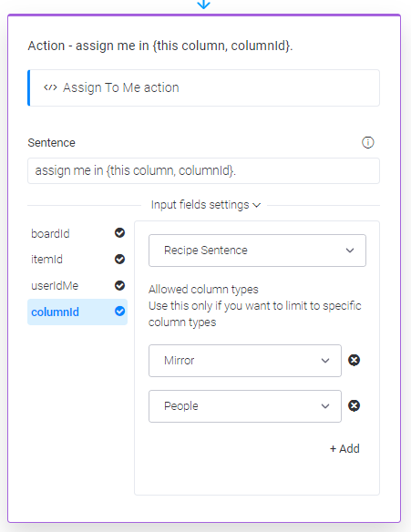Select the userIdMe input field

pos(77,286)
